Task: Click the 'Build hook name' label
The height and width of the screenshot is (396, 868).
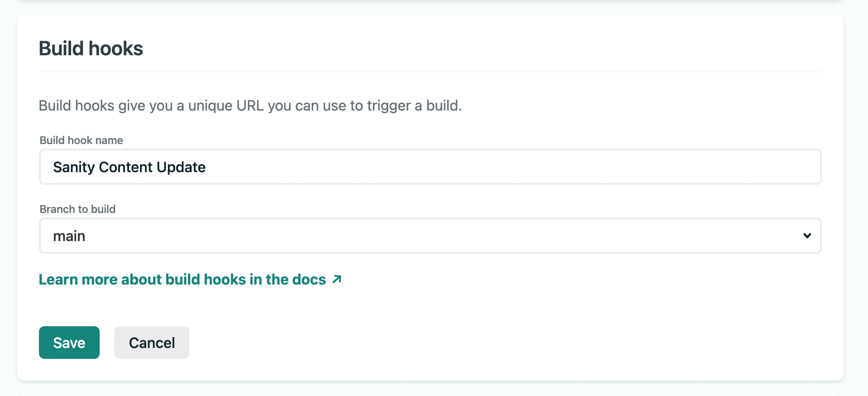Action: click(81, 140)
